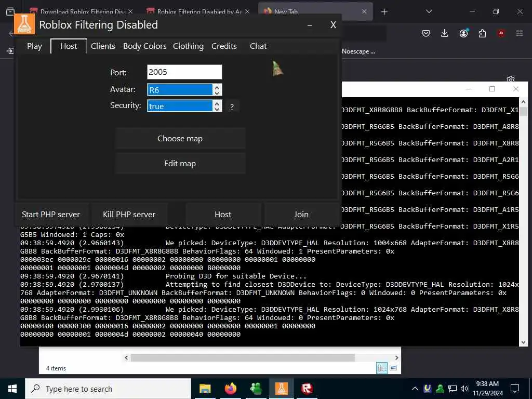Viewport: 532px width, 399px height.
Task: Open the Clients tab
Action: [x=103, y=46]
